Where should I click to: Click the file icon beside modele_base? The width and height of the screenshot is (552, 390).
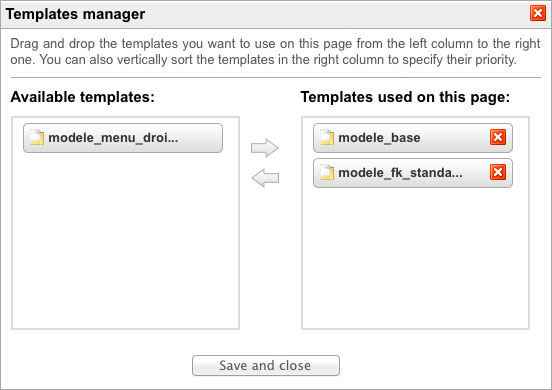pos(327,137)
